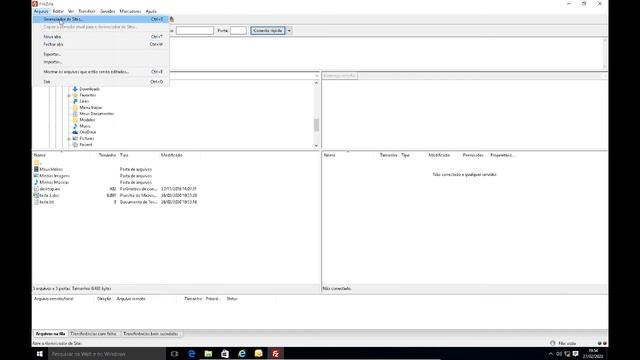Select the parent folder '..' icon in local list

(x=36, y=162)
